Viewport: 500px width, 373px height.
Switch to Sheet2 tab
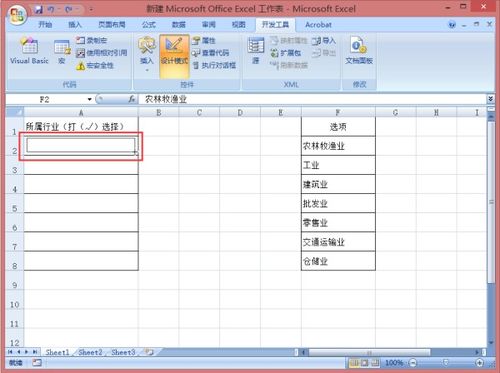pos(90,352)
